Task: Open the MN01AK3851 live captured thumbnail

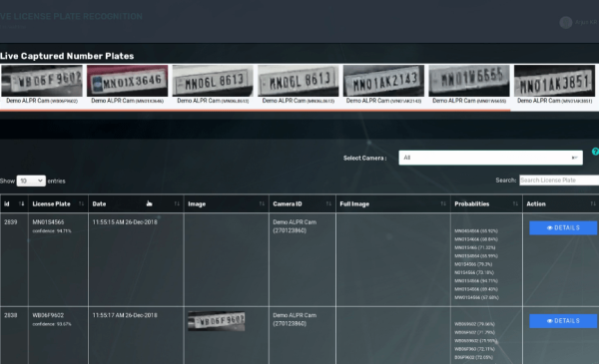Action: [554, 81]
